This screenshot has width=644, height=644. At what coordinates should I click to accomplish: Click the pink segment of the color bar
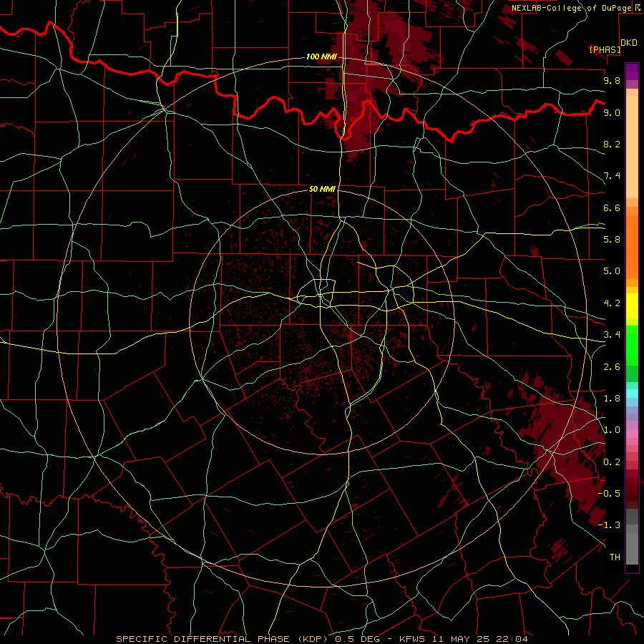[x=632, y=434]
